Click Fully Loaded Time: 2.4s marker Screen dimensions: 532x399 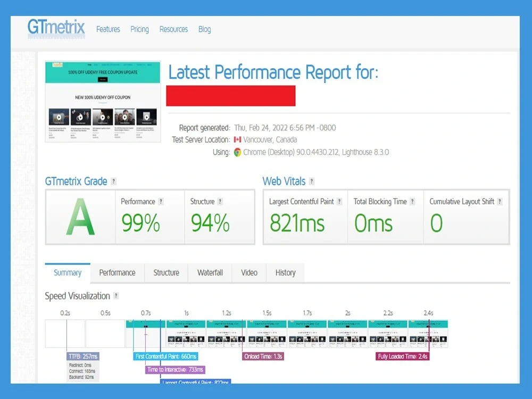click(x=402, y=356)
